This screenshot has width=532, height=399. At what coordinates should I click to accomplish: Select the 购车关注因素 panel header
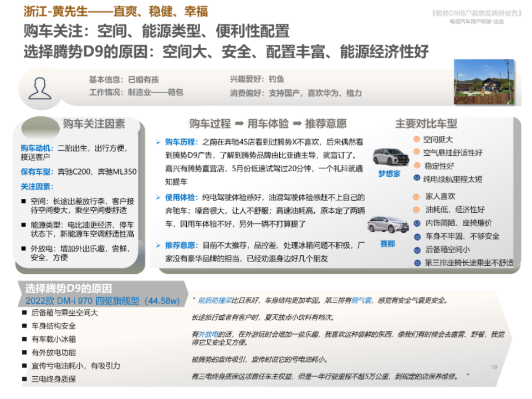95,124
